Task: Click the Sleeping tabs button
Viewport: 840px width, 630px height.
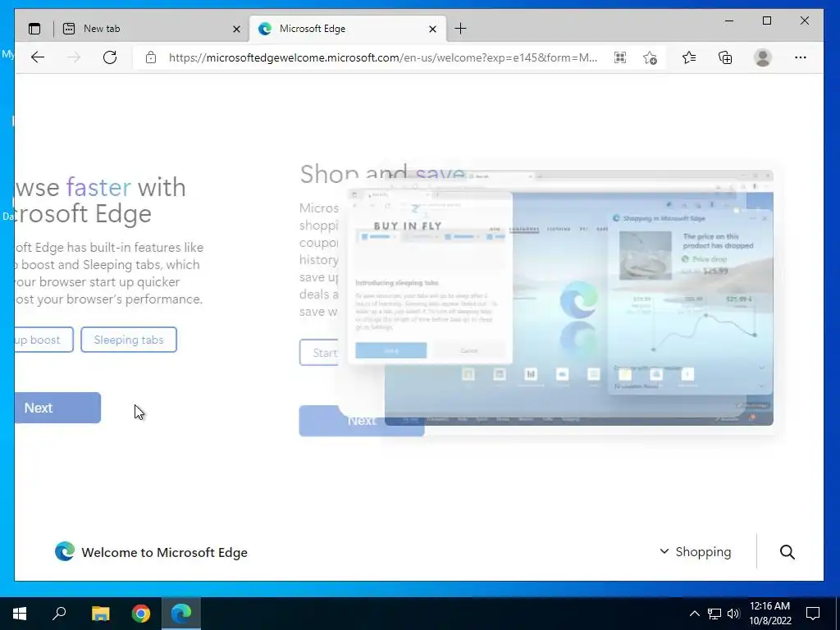Action: 129,340
